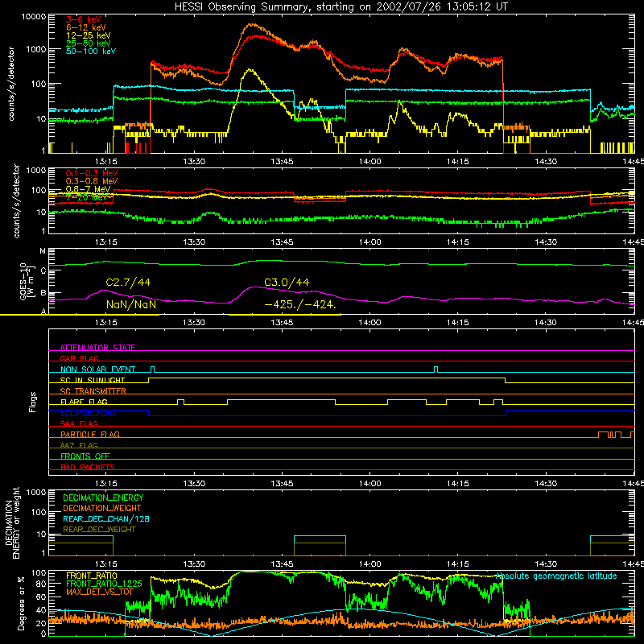
Task: Select the SC_TRANSMITTER flag label
Action: [x=93, y=390]
